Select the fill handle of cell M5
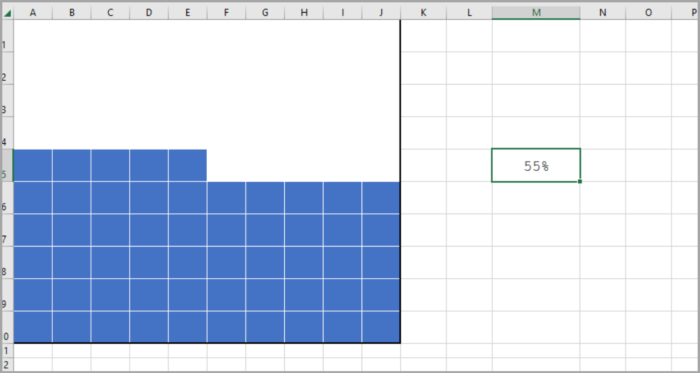The width and height of the screenshot is (700, 373). coord(579,181)
